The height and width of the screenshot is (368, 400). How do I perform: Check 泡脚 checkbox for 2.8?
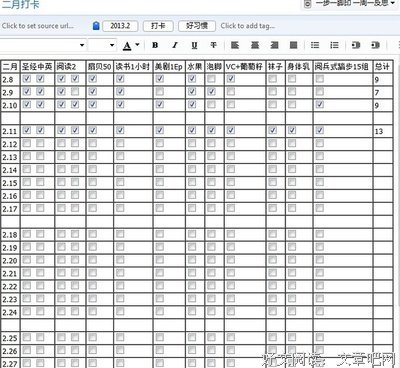coord(211,79)
